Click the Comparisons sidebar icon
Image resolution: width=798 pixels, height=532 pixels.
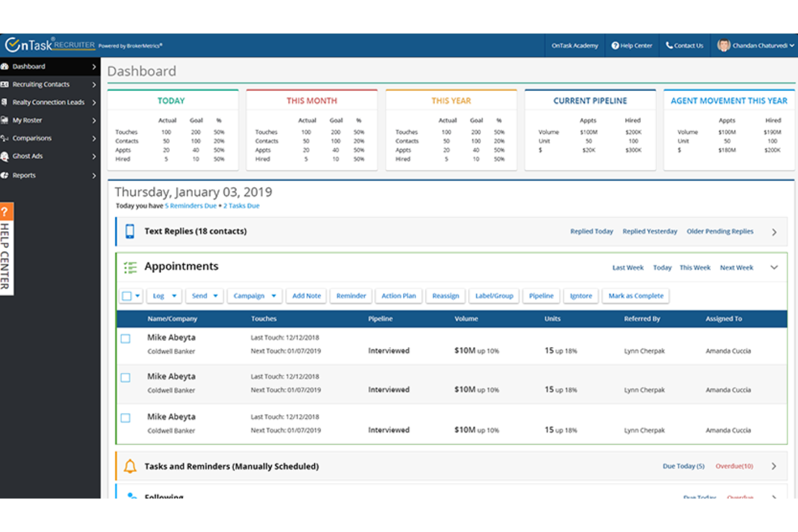[x=4, y=138]
